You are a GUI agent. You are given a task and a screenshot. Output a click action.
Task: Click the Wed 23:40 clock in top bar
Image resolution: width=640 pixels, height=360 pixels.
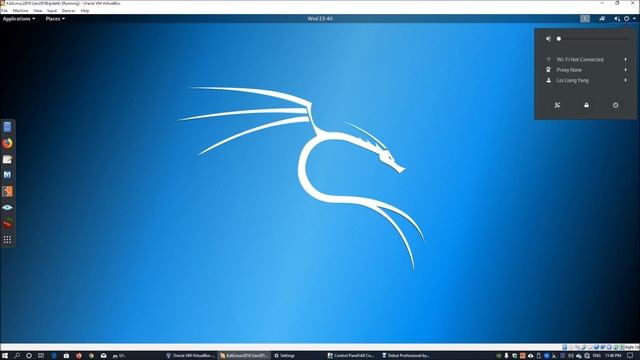tap(320, 19)
